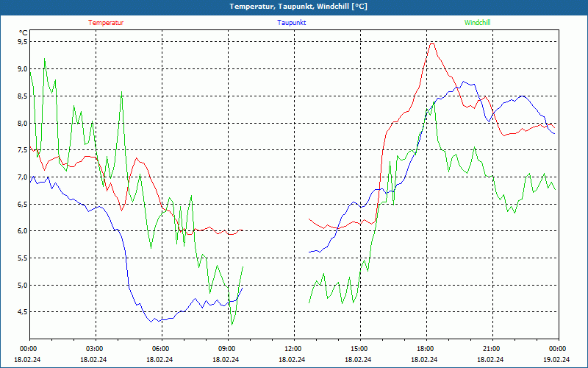Viewport: 588px width, 368px height.
Task: Select the green Windchill legend label
Action: coord(477,23)
